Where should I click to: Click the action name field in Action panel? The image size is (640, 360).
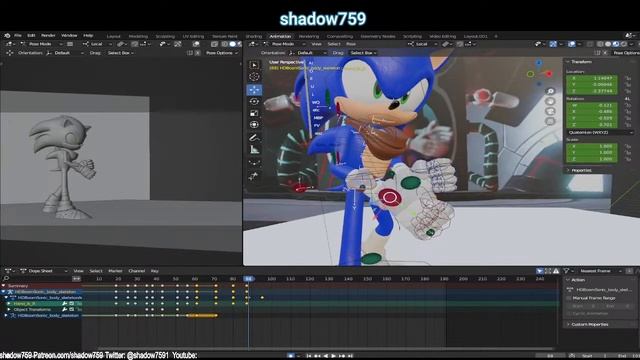tap(604, 289)
